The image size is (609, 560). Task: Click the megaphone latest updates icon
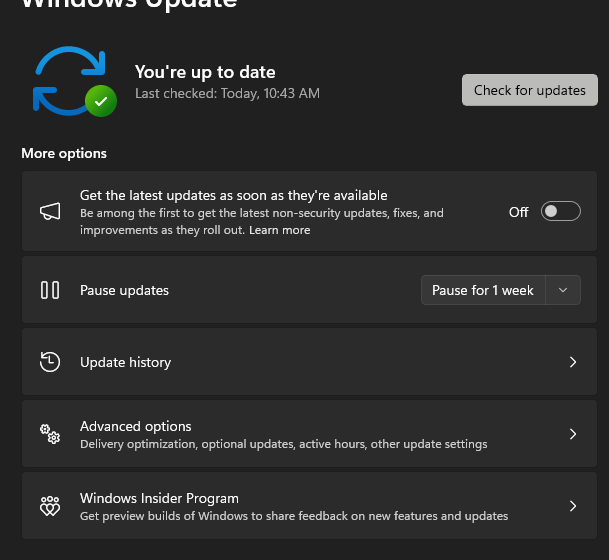(50, 211)
